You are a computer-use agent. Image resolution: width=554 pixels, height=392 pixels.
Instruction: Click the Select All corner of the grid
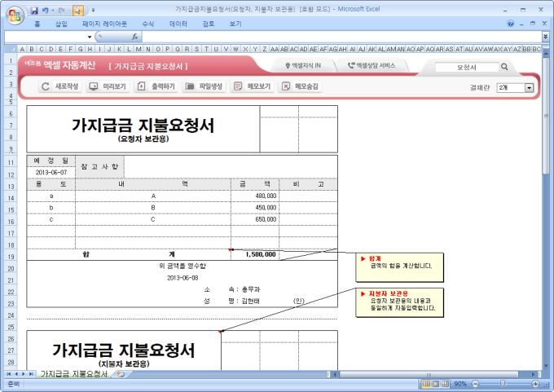point(11,49)
